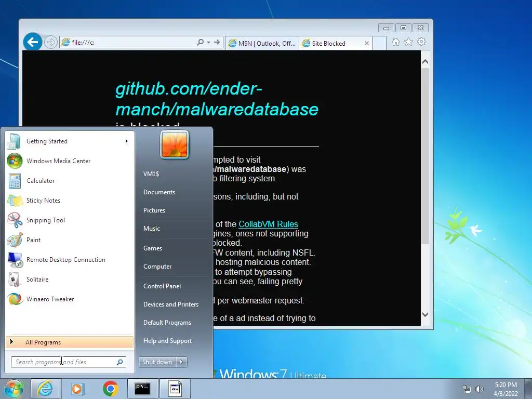The height and width of the screenshot is (399, 532).
Task: Launch Google Chrome from taskbar
Action: tap(110, 389)
